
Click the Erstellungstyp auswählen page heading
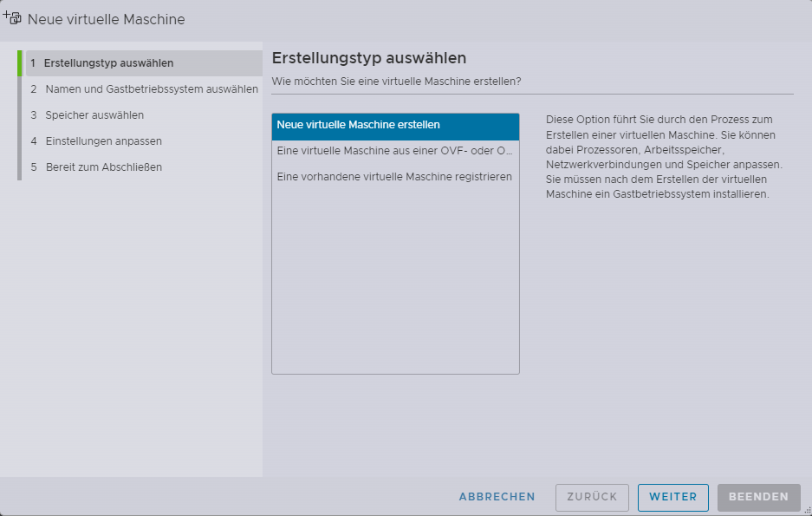pos(369,58)
